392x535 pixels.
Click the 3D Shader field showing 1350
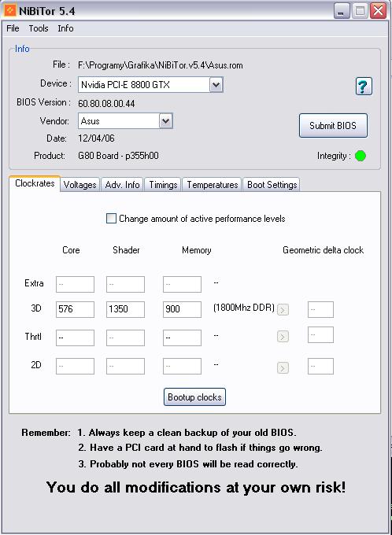(125, 309)
